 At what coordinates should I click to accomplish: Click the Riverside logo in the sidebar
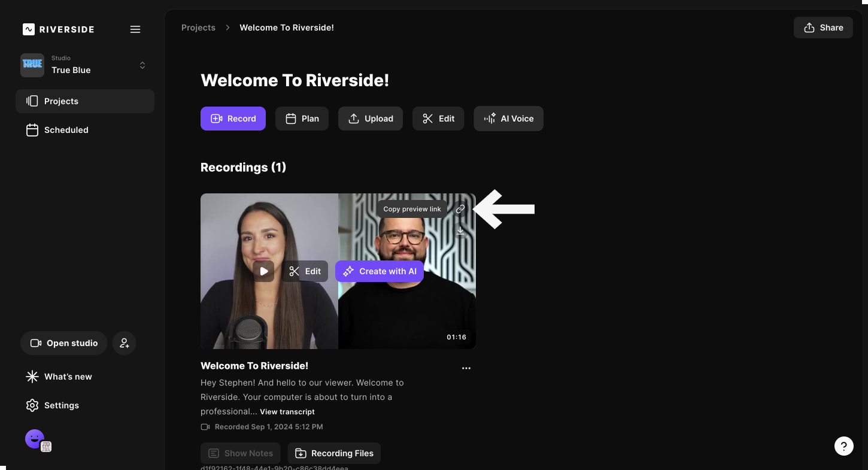(58, 29)
